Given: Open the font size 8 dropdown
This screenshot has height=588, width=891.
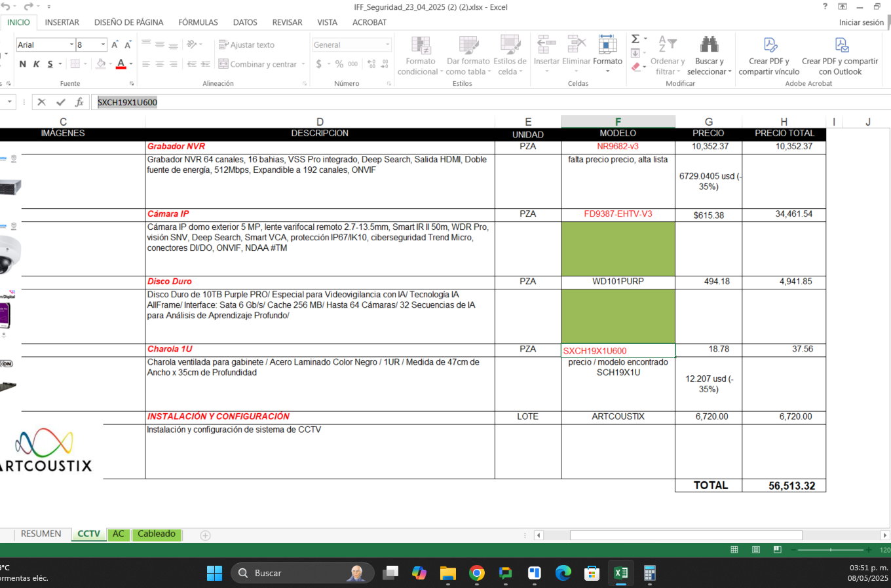Looking at the screenshot, I should [x=103, y=45].
